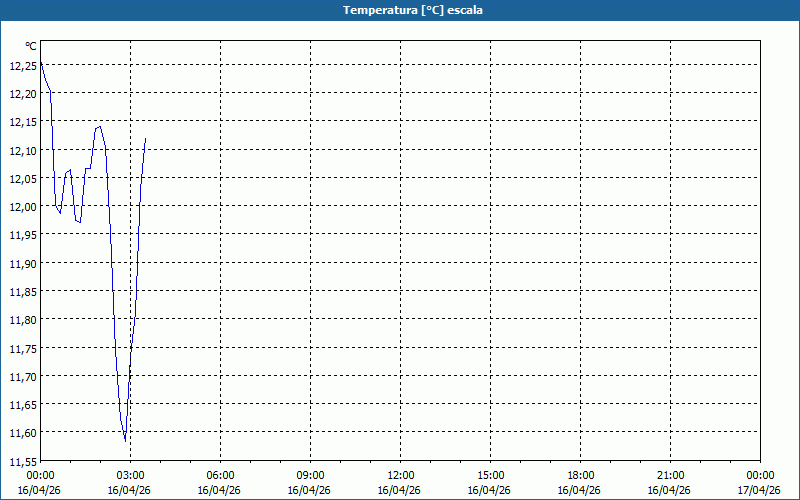The image size is (800, 500).
Task: Select the 11,60 y-axis tick label
Action: 23,433
